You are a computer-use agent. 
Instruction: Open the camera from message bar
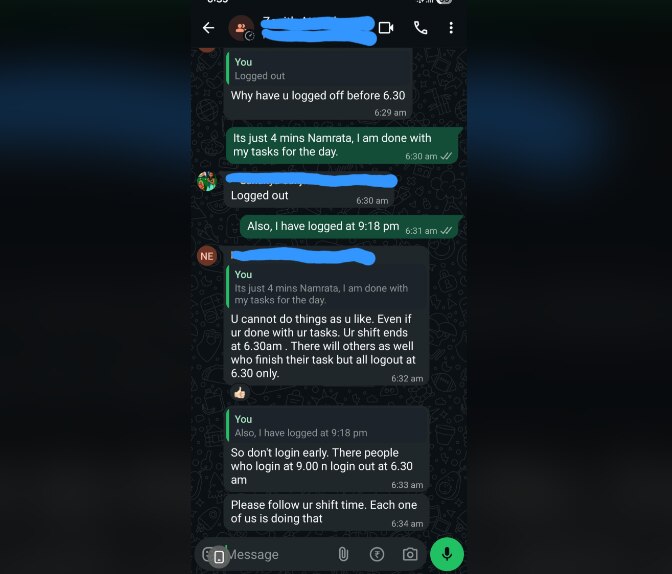pyautogui.click(x=410, y=554)
